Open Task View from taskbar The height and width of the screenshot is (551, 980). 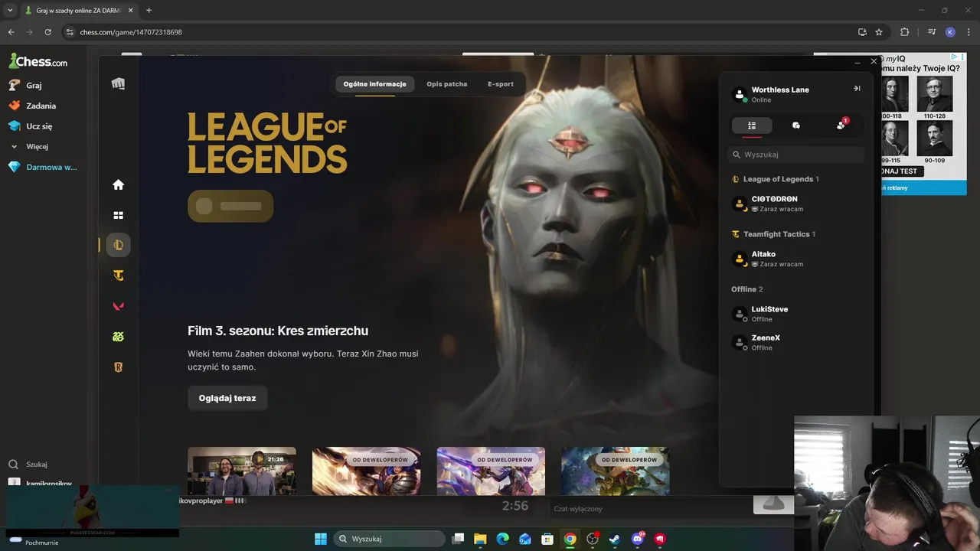tap(458, 539)
